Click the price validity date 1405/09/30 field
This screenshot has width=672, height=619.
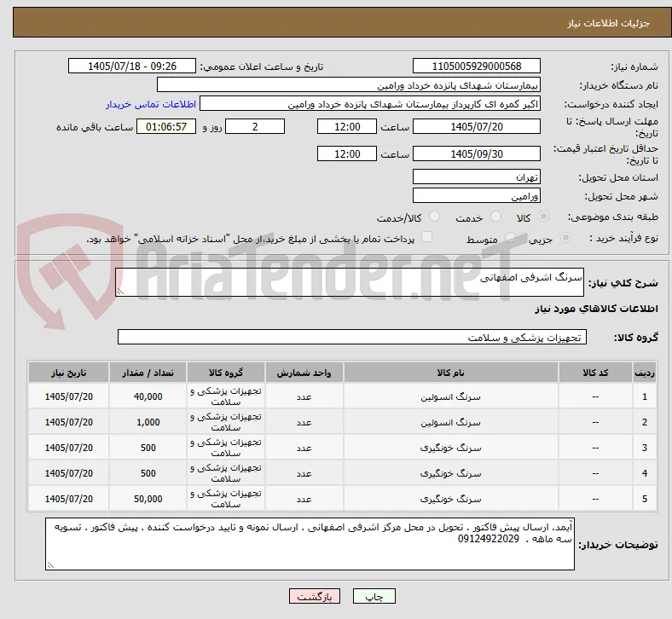pos(477,153)
